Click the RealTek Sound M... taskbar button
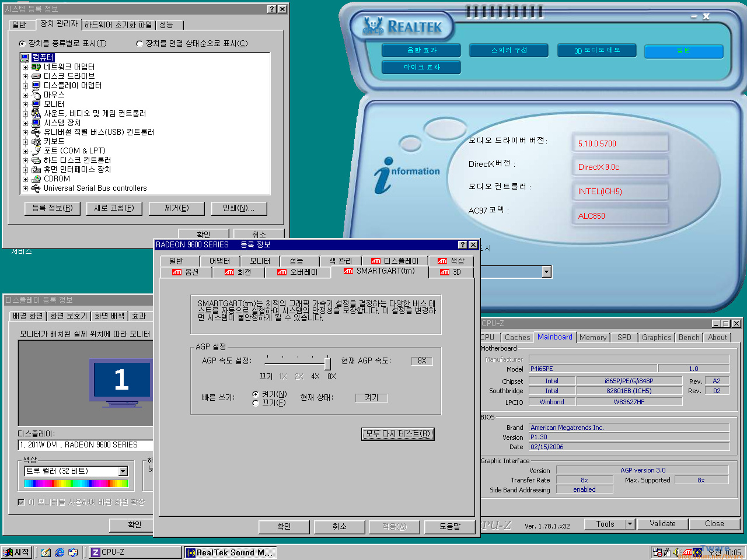The height and width of the screenshot is (560, 747). point(230,552)
